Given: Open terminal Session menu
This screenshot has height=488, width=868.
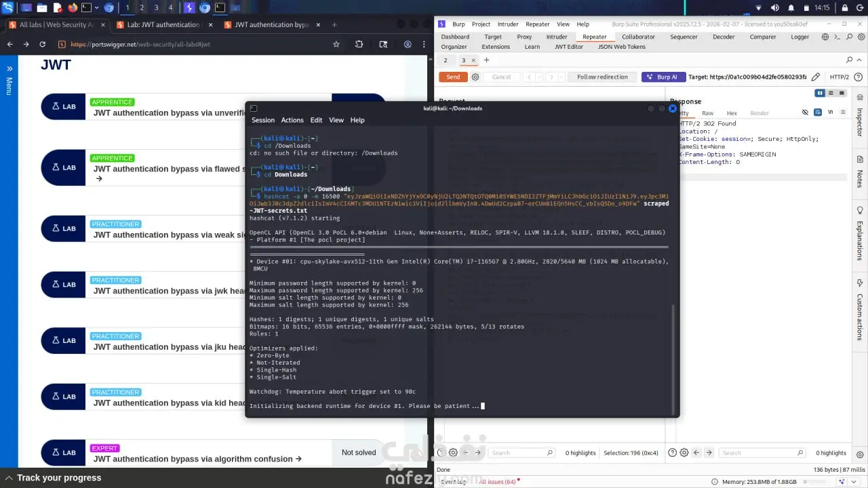Looking at the screenshot, I should [x=263, y=120].
